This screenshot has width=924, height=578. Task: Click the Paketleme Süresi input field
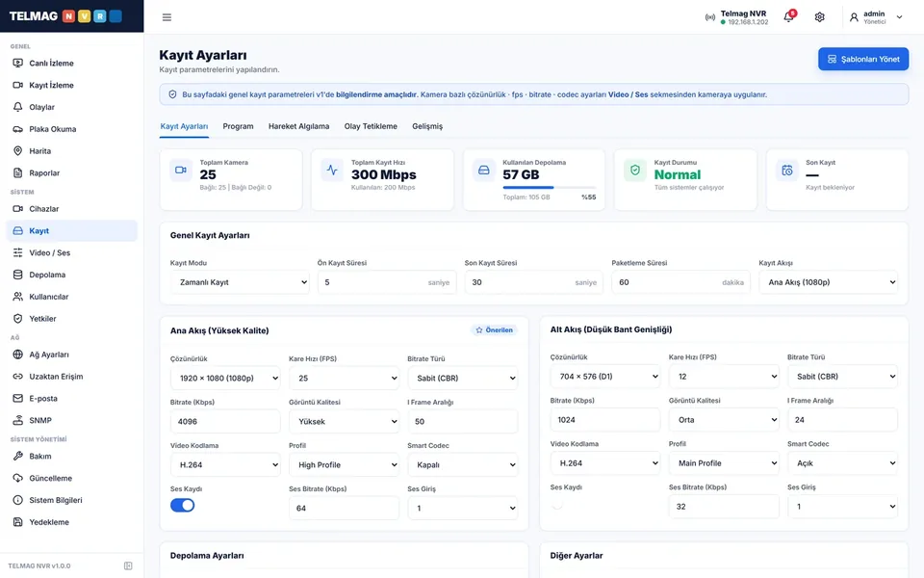pos(680,282)
